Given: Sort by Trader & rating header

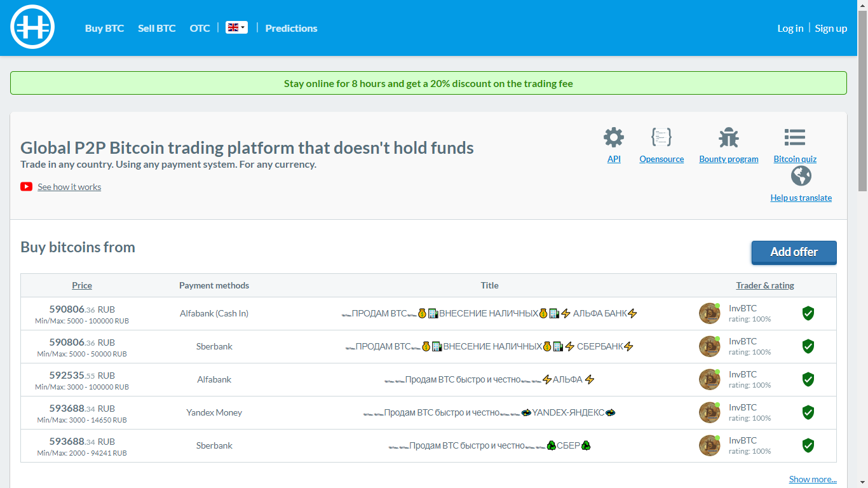Looking at the screenshot, I should pyautogui.click(x=765, y=285).
